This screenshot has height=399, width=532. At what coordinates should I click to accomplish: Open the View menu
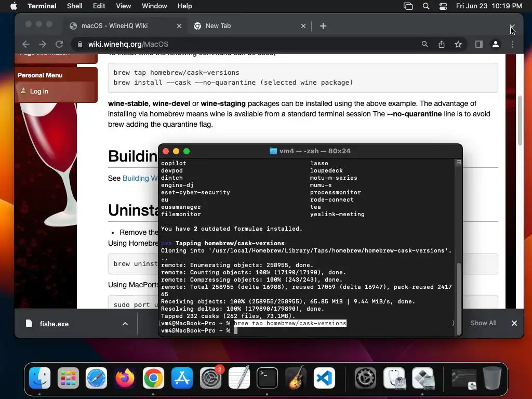click(x=123, y=6)
